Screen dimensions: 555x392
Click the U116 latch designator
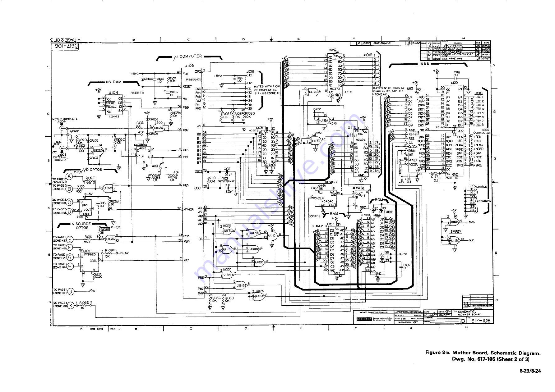(352, 128)
